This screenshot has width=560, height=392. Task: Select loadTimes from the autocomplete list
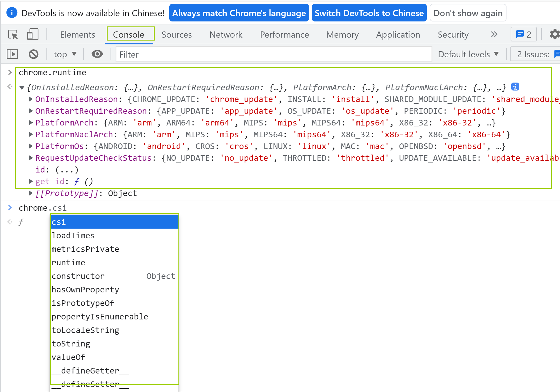pos(73,235)
